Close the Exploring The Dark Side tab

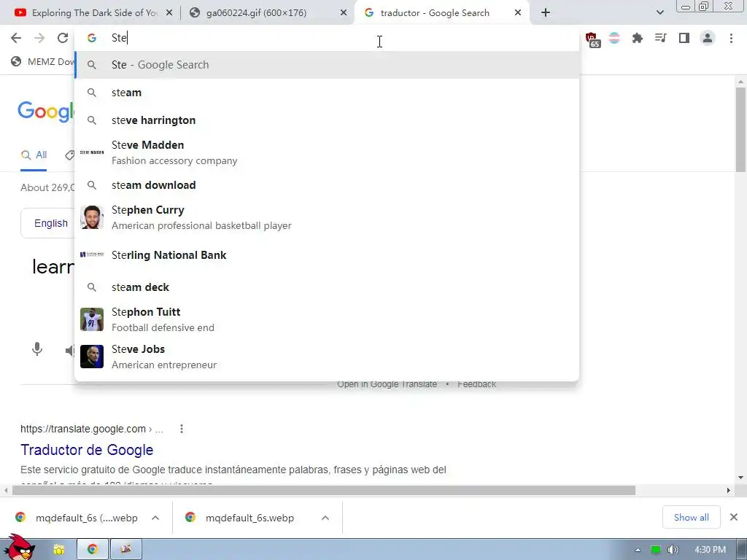click(x=169, y=13)
